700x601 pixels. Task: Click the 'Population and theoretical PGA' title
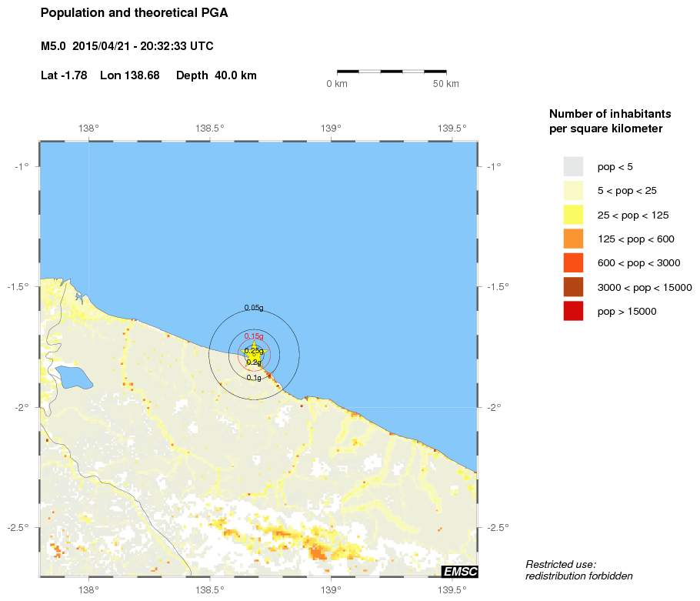(x=134, y=13)
